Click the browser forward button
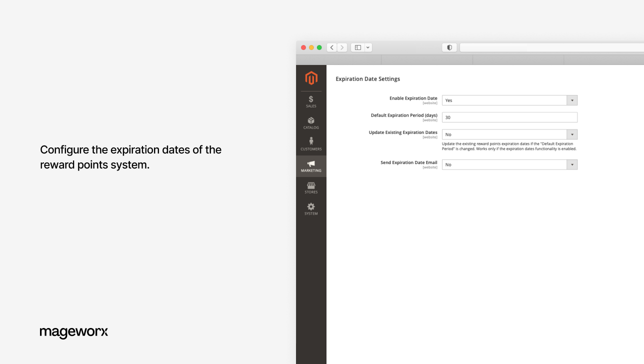Screen dimensions: 644x364 tap(342, 47)
